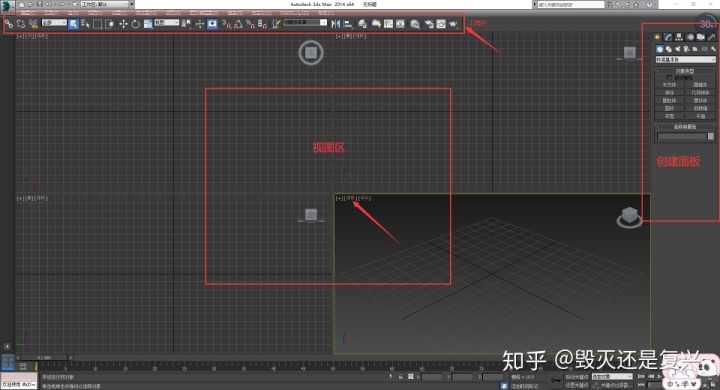The image size is (720, 390).
Task: Toggle the Graphite ribbon display
Action: [x=376, y=23]
